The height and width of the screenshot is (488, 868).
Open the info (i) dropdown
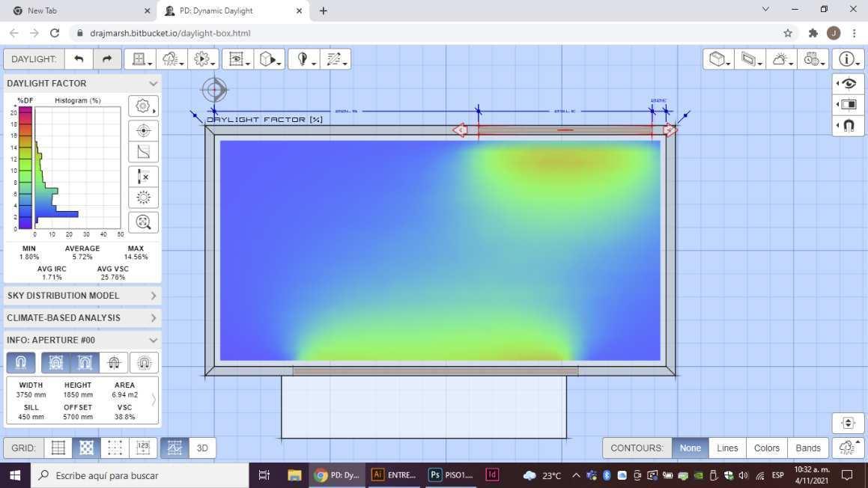848,59
